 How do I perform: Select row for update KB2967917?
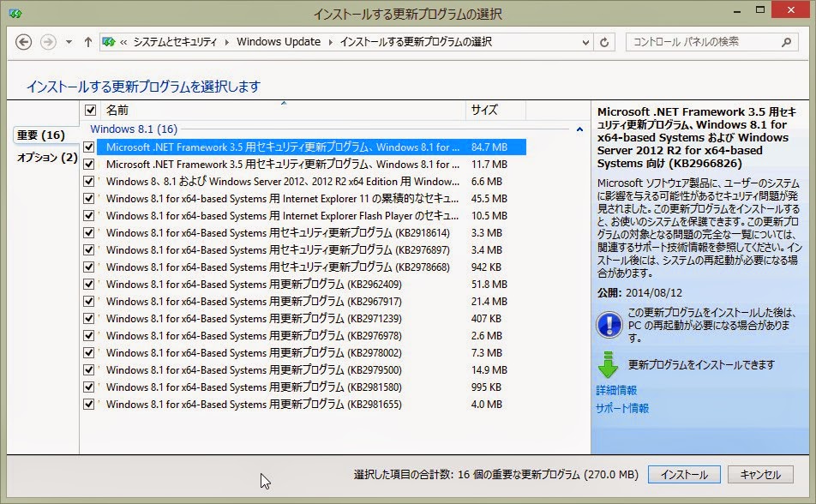(x=304, y=302)
